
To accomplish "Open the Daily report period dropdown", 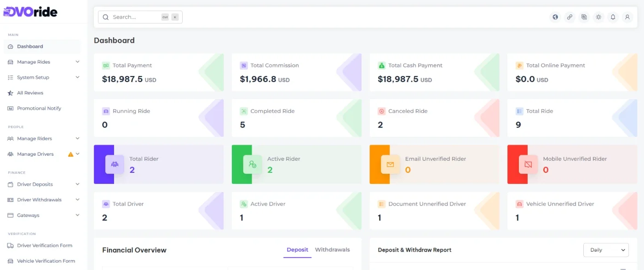I will [x=606, y=250].
